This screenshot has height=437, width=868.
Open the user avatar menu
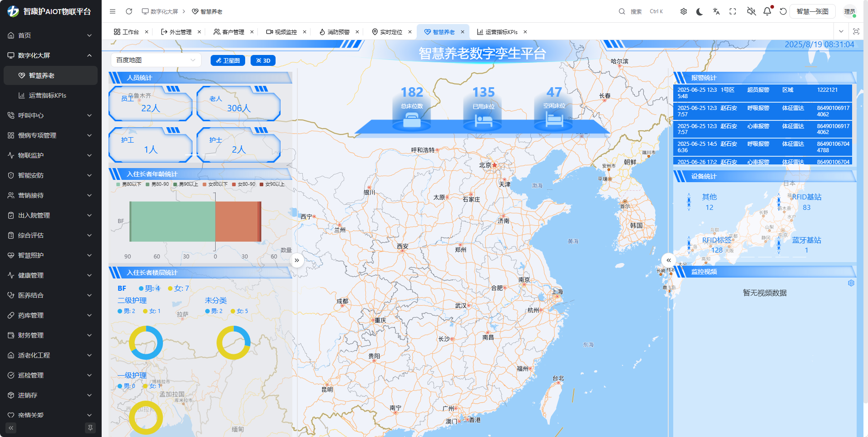[x=850, y=11]
